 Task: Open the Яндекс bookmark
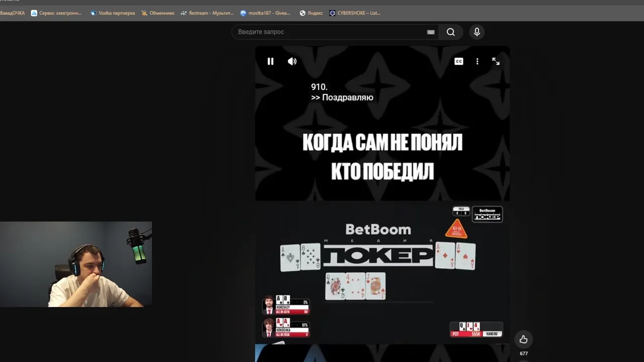tap(311, 13)
